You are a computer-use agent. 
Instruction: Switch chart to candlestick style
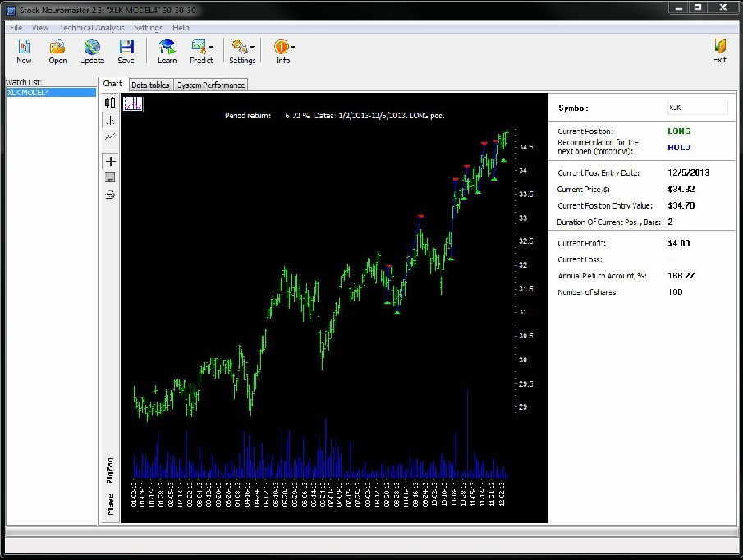click(110, 103)
